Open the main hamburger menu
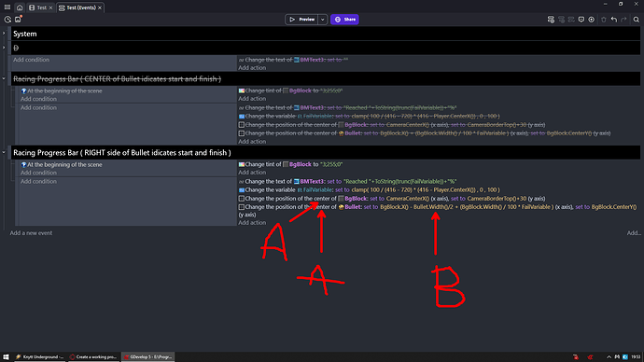This screenshot has height=362, width=644. coord(7,7)
